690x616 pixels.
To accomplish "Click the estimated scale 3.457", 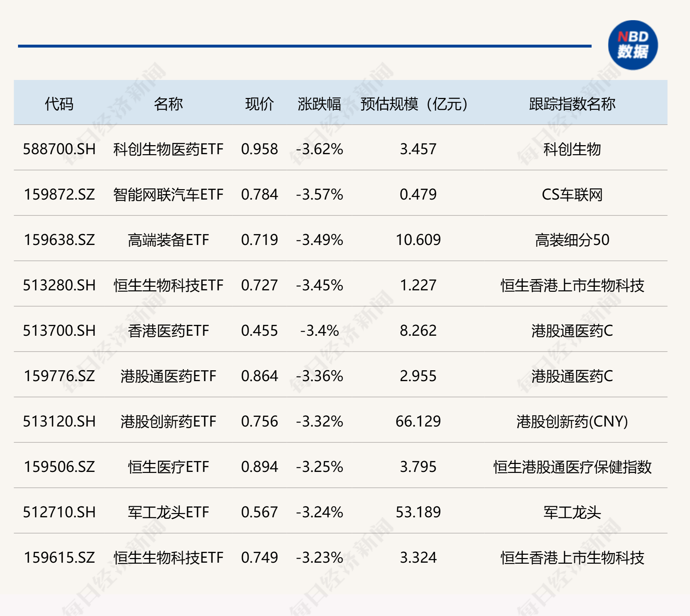I will (418, 149).
